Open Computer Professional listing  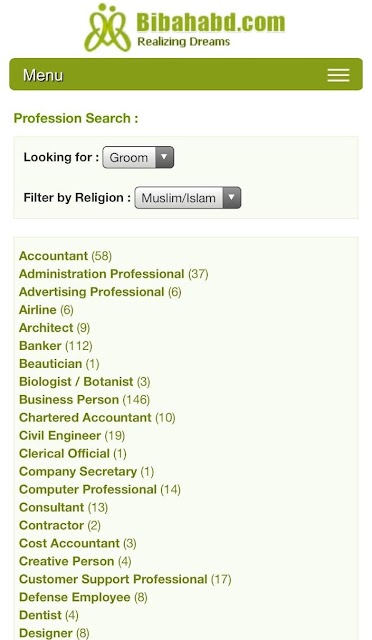pos(88,489)
